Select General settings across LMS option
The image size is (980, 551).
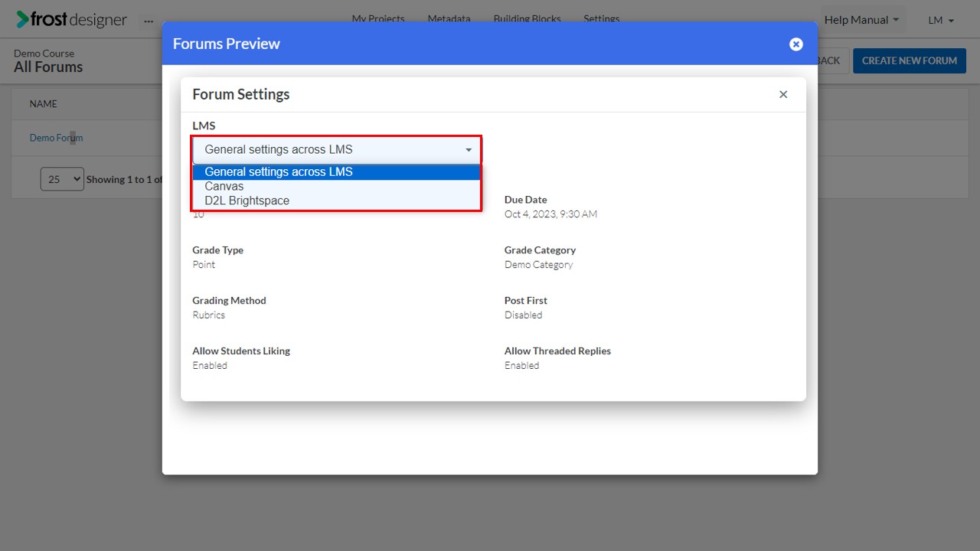point(337,172)
